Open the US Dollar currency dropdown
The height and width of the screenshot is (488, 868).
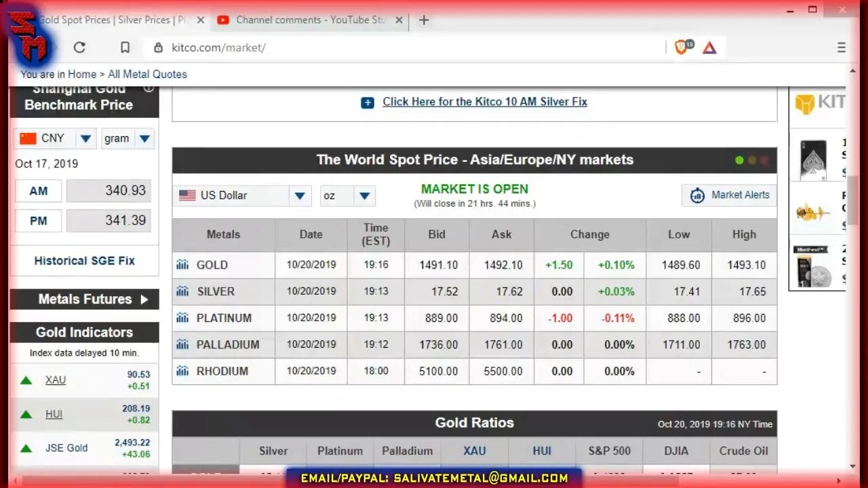300,196
